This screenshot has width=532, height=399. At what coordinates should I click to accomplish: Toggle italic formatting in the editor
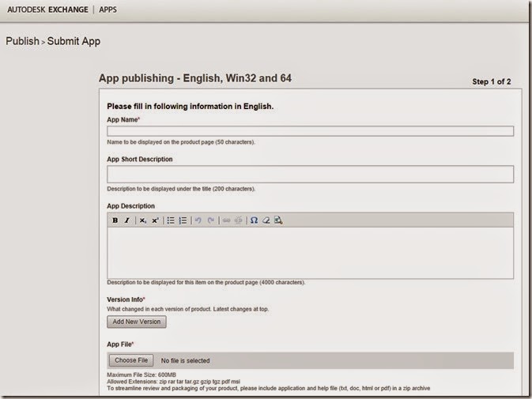tap(126, 220)
